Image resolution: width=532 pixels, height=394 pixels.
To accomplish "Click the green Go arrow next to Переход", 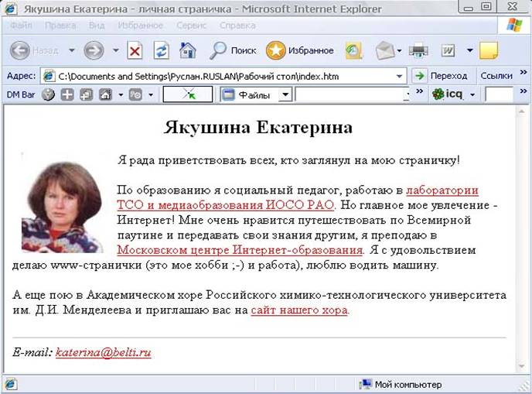I will click(x=420, y=76).
